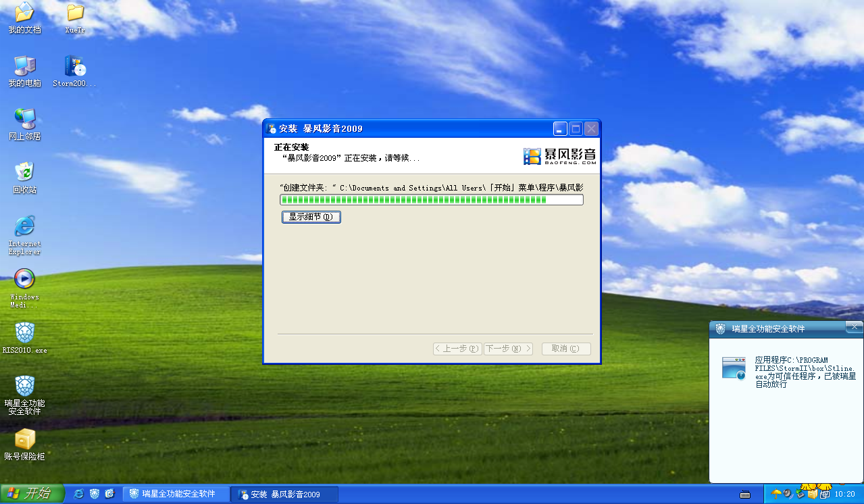Click the greyed 下一步(N) button

(x=508, y=349)
